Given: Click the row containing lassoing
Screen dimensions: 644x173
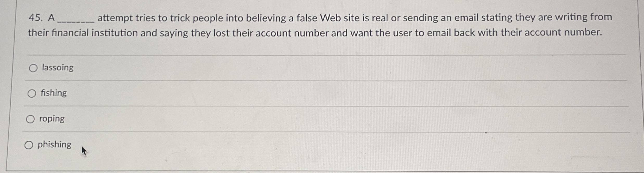Looking at the screenshot, I should (x=182, y=68).
